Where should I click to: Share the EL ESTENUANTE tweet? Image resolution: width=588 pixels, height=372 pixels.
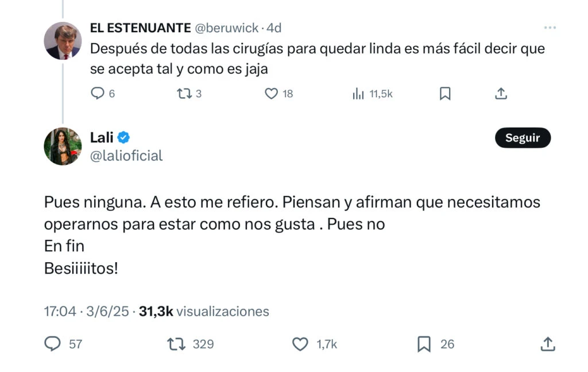coord(501,93)
